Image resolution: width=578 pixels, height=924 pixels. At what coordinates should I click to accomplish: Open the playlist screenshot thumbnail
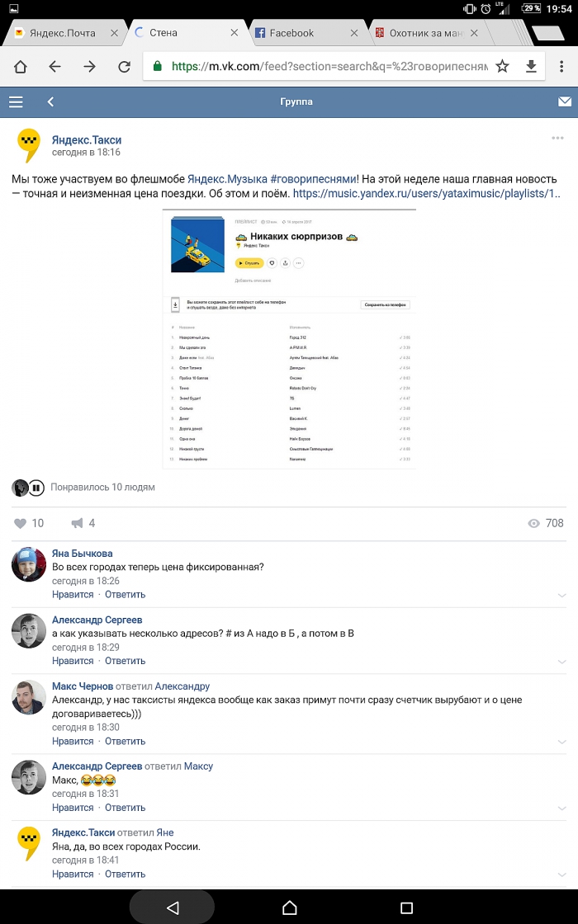click(289, 339)
